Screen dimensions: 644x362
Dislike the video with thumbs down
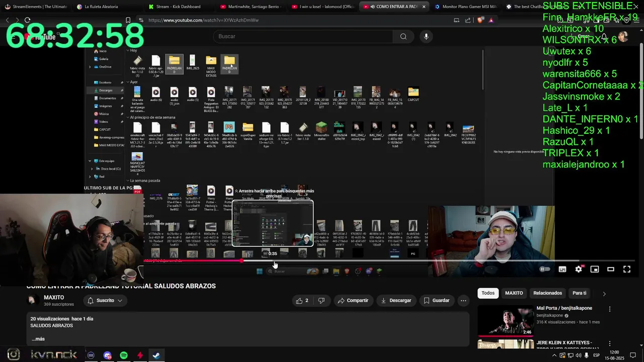coord(321,301)
